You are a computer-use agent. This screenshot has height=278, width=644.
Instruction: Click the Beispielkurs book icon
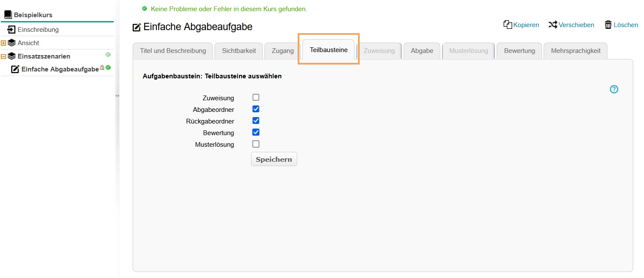[8, 15]
